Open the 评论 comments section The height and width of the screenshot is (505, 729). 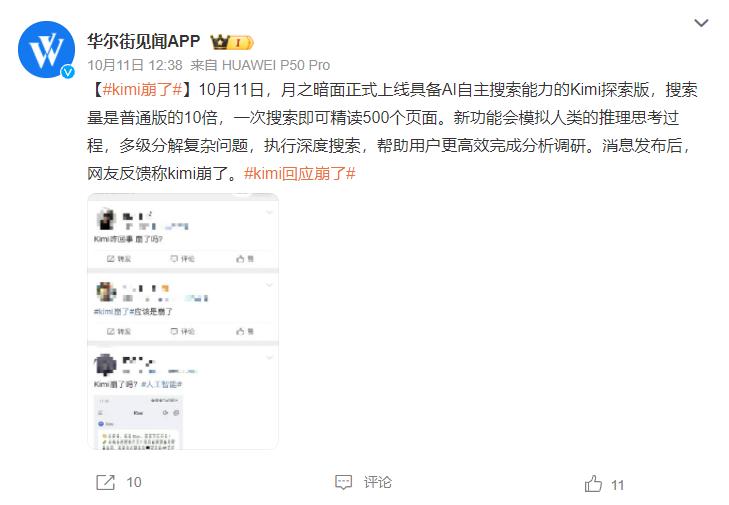point(378,482)
